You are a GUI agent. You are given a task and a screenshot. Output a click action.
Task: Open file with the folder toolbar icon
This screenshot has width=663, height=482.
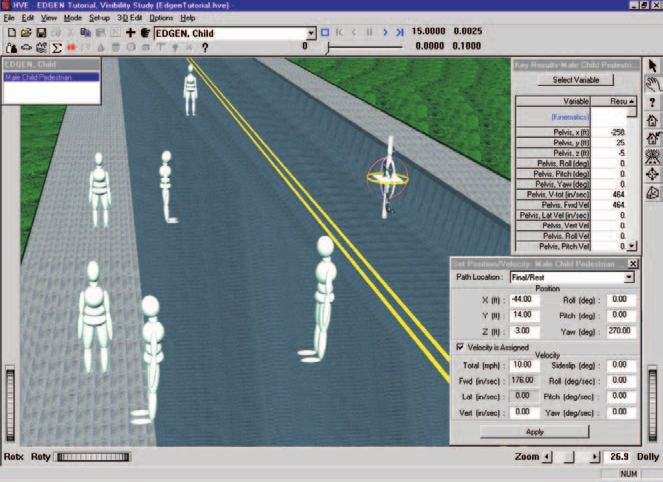[26, 33]
